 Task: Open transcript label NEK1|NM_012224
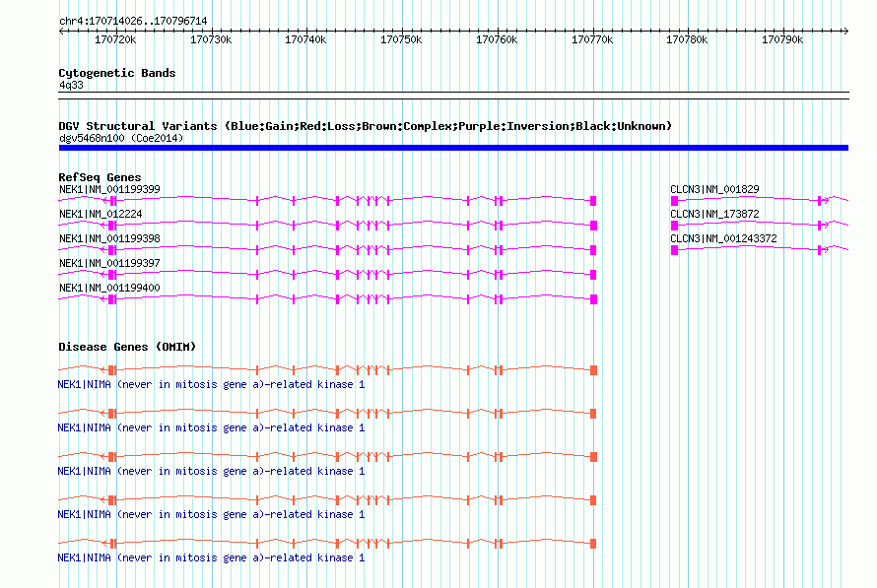tap(101, 214)
